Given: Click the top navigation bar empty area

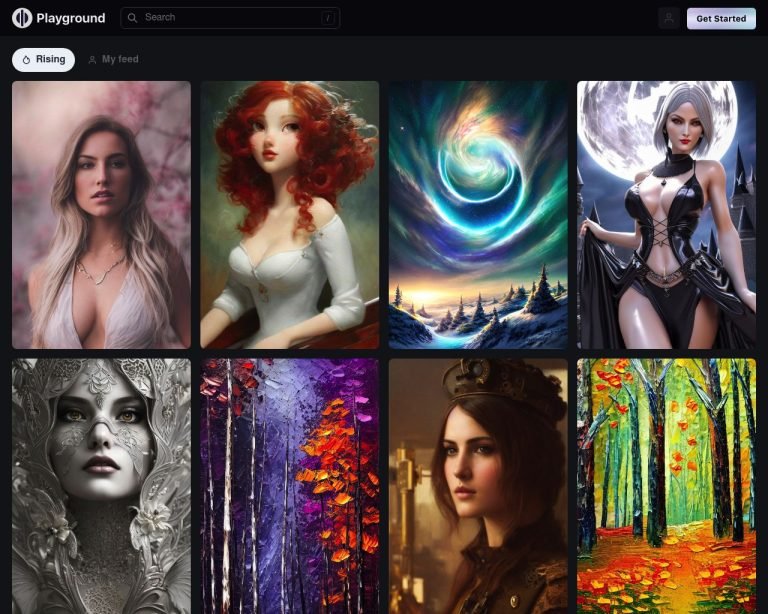Looking at the screenshot, I should point(500,18).
